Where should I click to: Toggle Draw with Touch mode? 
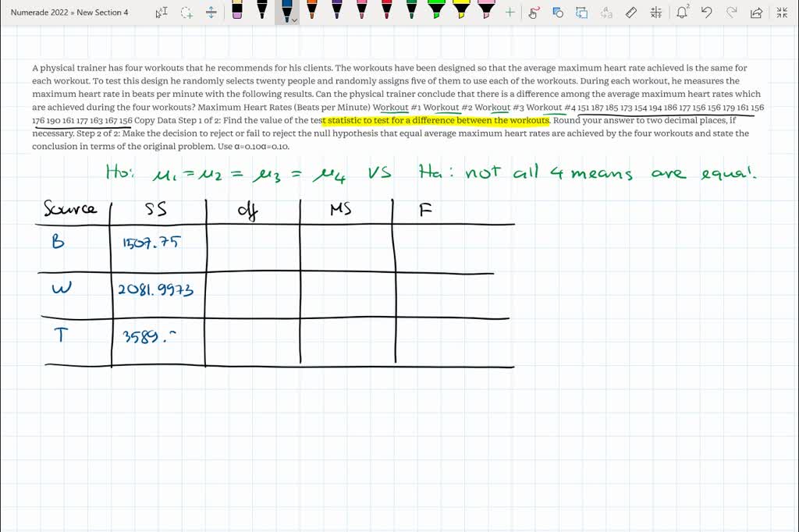tap(534, 12)
